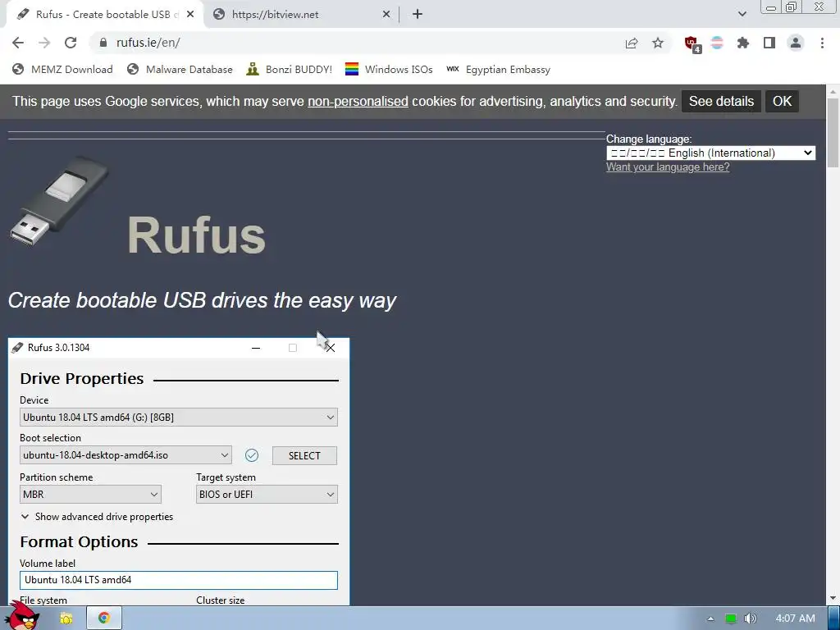Open Malware Database bookmark
Viewport: 840px width, 630px height.
180,70
